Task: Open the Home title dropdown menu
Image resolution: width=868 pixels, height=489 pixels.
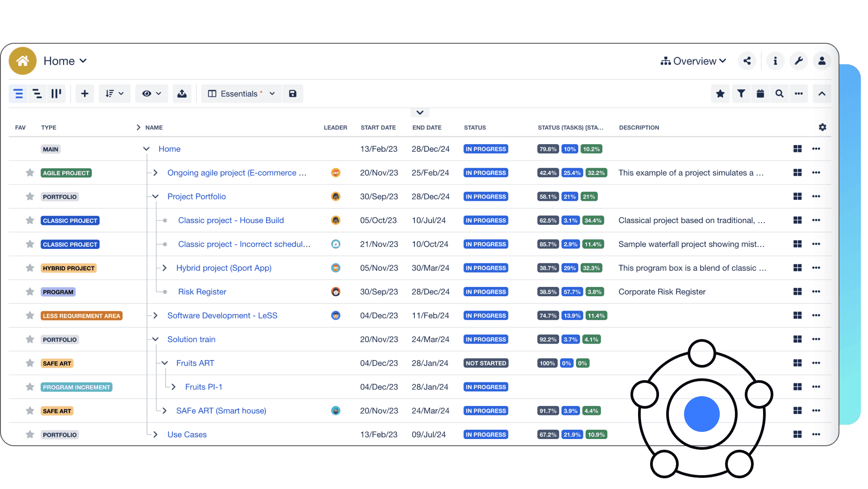Action: tap(65, 61)
